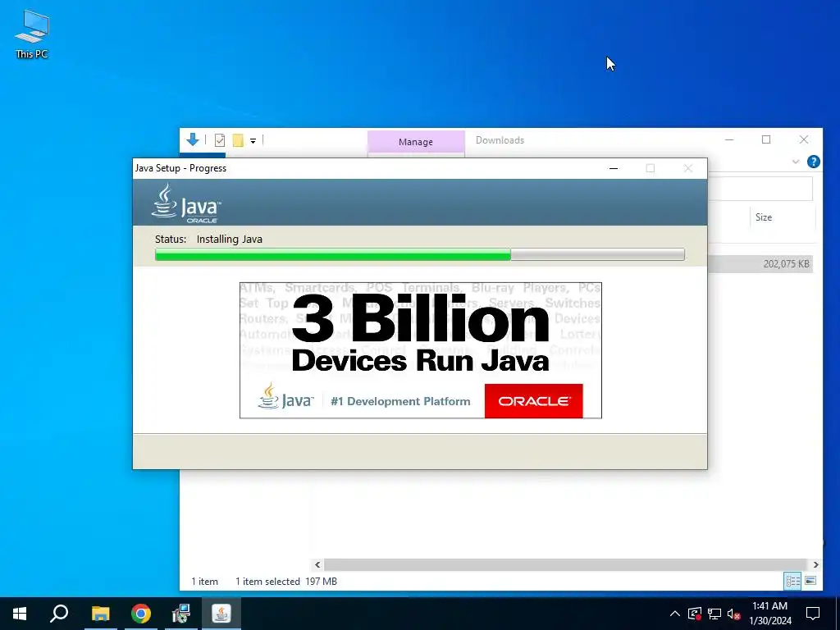Open network status tray icon

pos(714,614)
